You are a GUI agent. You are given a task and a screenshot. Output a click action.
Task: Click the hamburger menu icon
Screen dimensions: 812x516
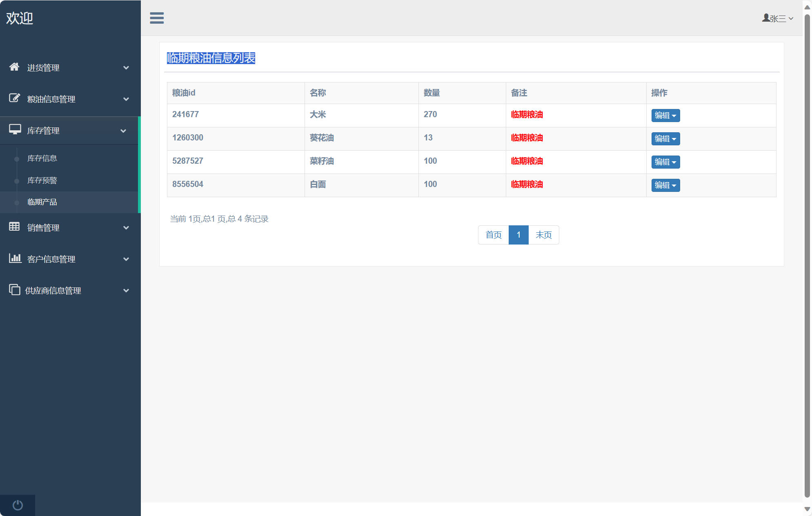tap(157, 18)
